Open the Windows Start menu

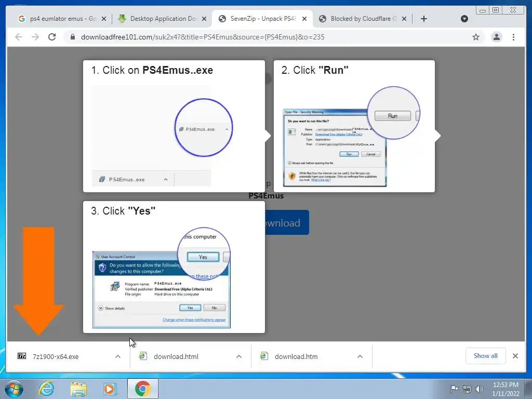point(14,389)
